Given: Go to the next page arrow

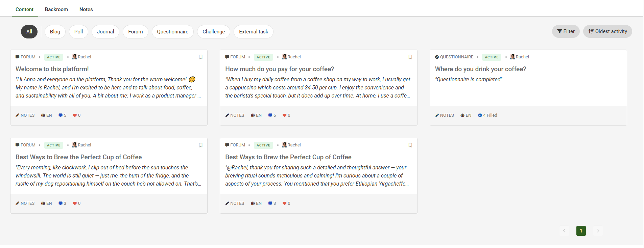Looking at the screenshot, I should [x=598, y=231].
